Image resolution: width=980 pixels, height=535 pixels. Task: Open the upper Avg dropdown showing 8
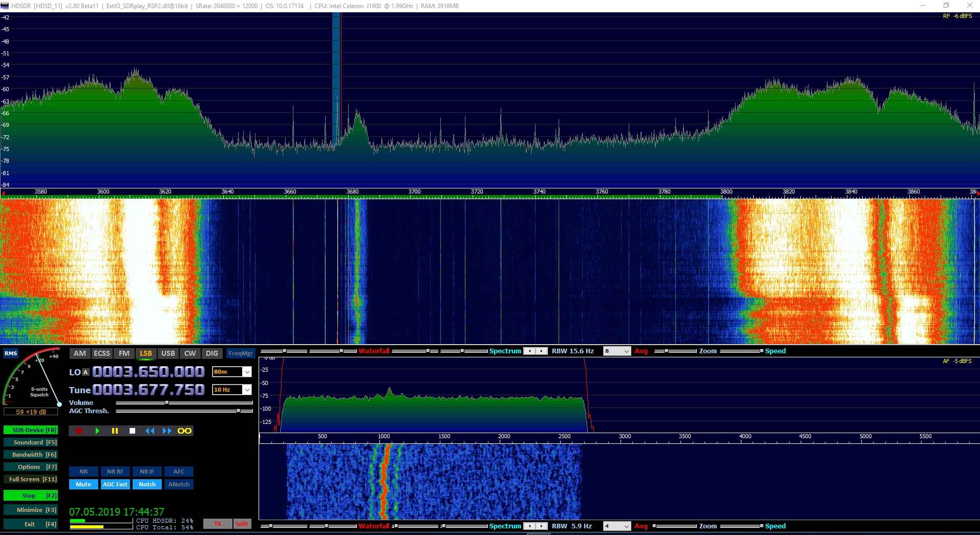[x=617, y=351]
